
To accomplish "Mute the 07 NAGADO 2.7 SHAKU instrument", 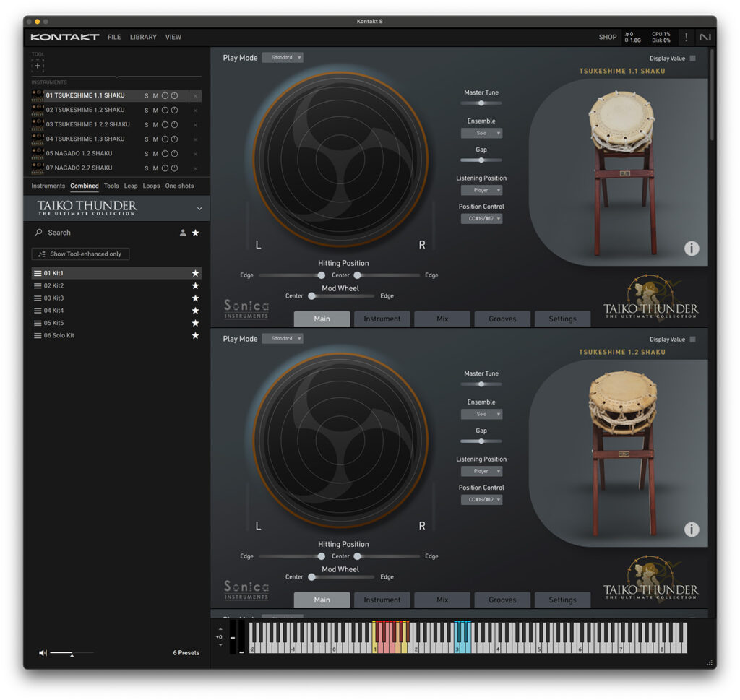I will pos(155,168).
